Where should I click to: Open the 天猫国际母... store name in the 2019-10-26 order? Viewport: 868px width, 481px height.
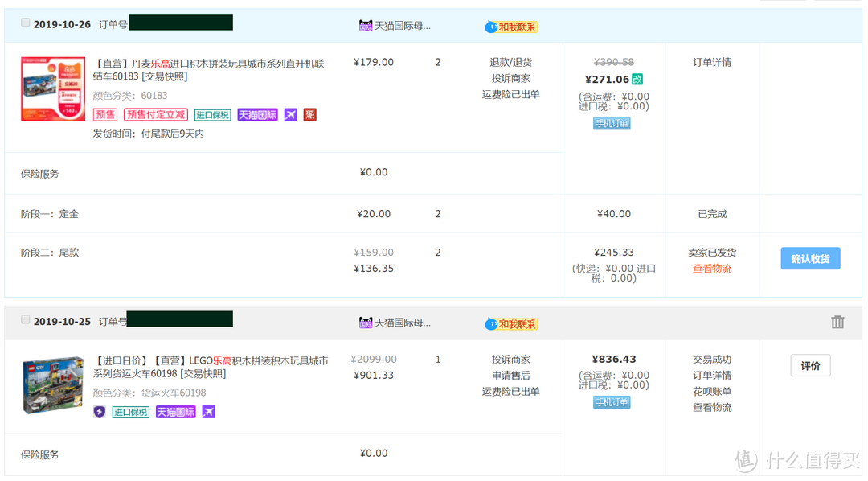click(403, 26)
